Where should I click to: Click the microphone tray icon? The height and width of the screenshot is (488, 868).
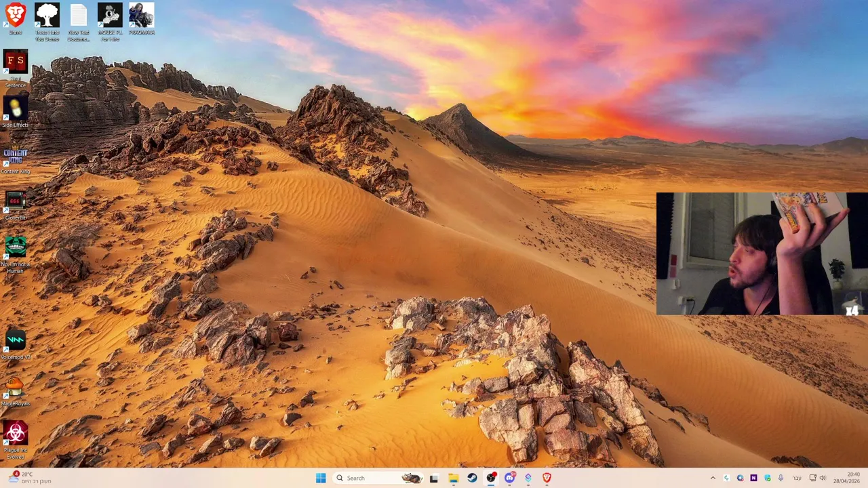coord(781,478)
